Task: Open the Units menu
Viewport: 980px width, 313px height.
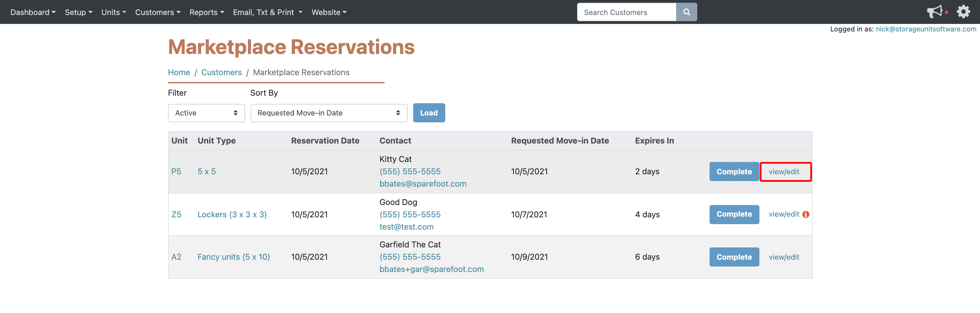Action: pos(113,12)
